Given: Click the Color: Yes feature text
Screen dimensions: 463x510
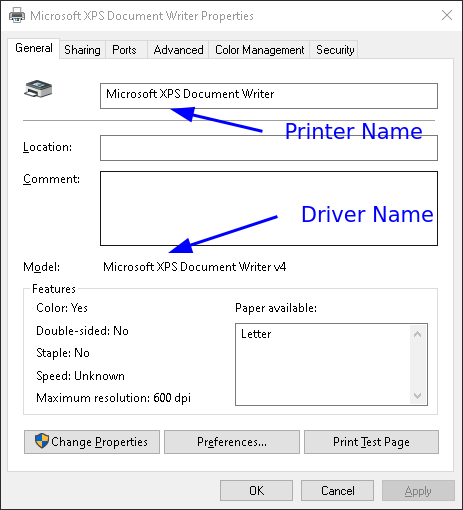Looking at the screenshot, I should pos(62,308).
